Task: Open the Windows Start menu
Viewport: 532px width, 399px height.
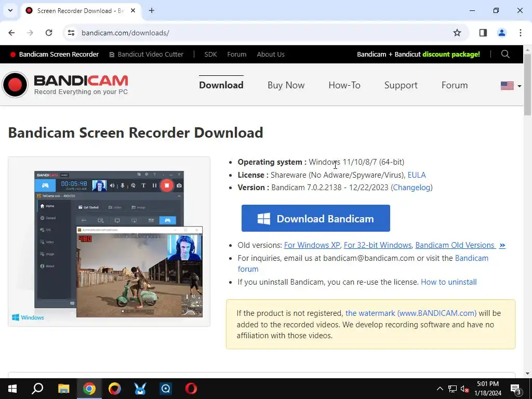Action: [x=12, y=389]
